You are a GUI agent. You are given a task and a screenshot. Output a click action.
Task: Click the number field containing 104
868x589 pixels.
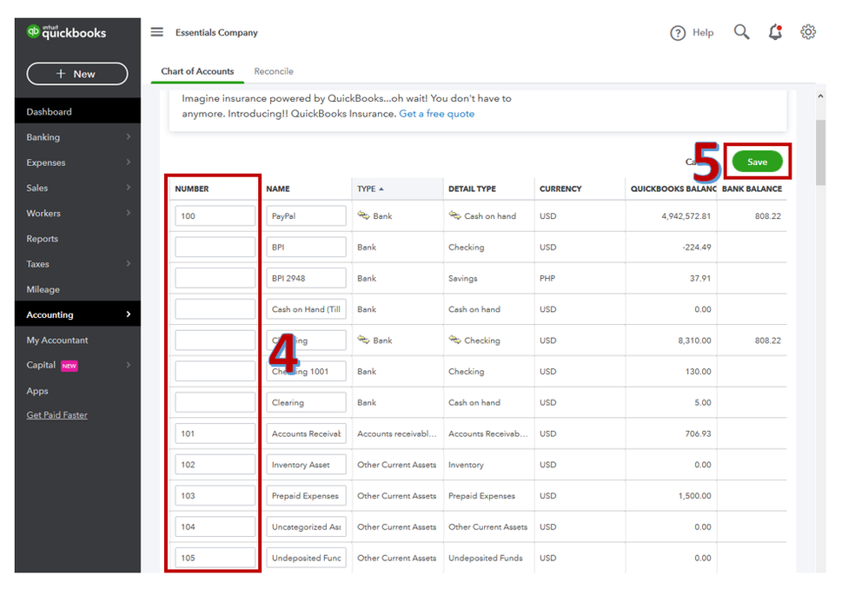[215, 526]
